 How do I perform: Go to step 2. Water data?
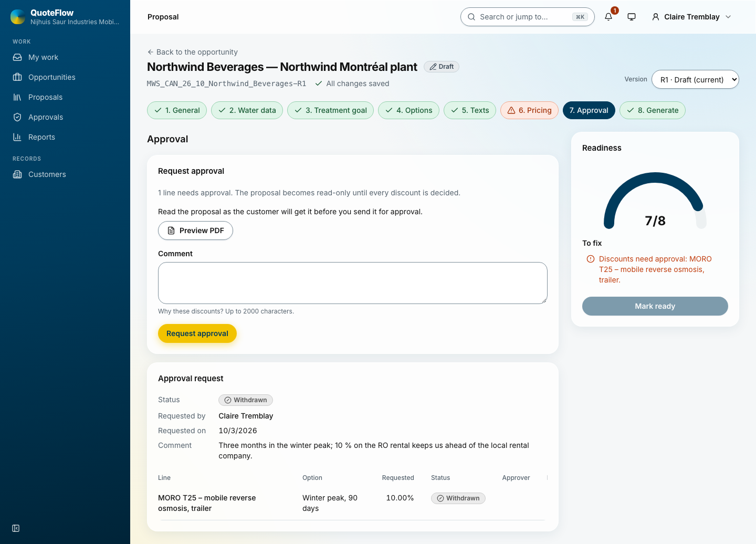[x=247, y=110]
